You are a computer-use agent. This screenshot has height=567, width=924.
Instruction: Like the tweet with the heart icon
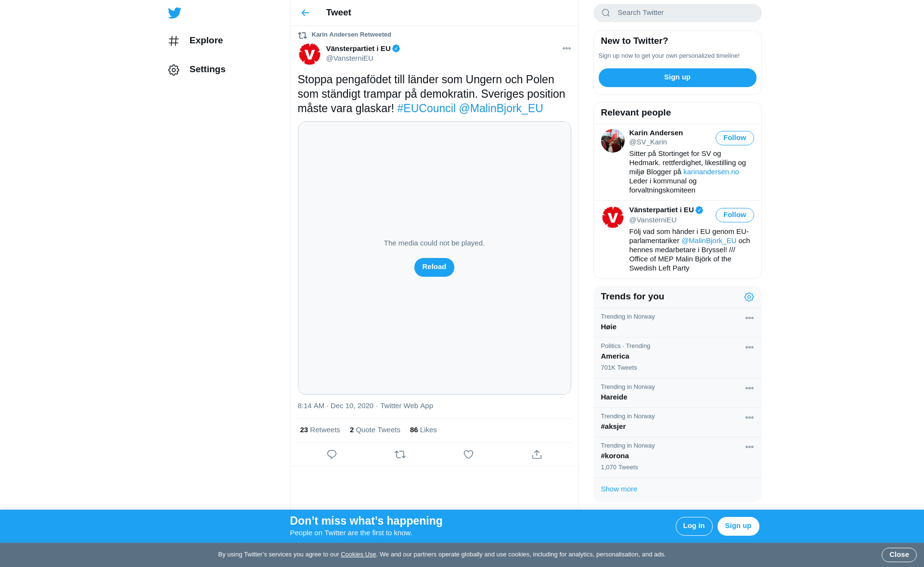pos(468,454)
